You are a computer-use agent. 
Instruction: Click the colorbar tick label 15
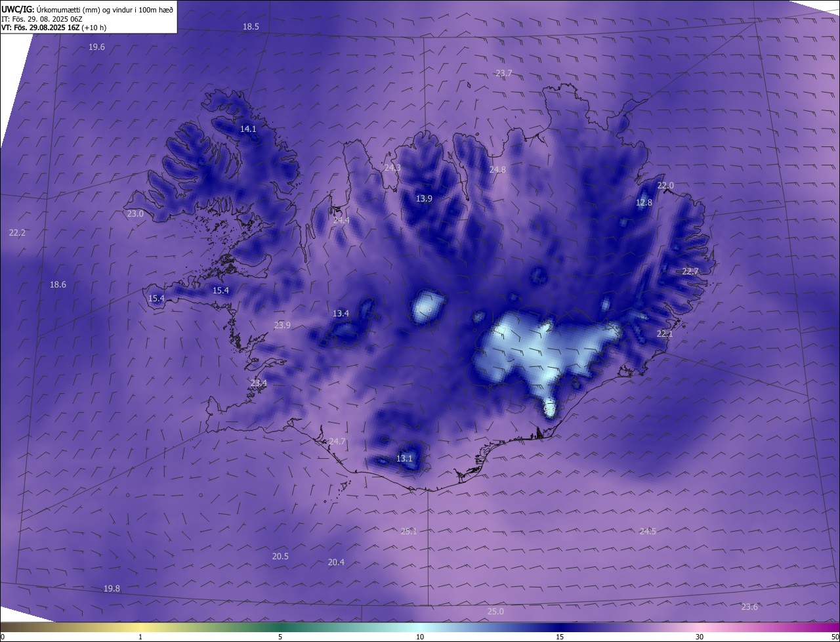(560, 637)
